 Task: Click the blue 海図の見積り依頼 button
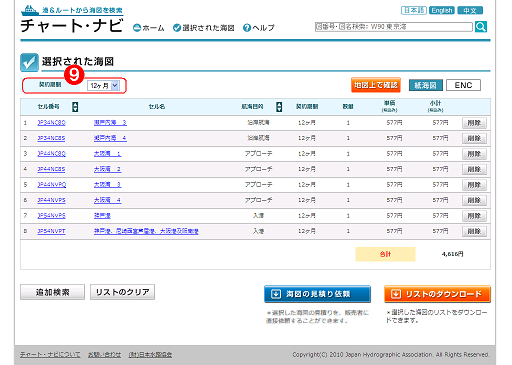pyautogui.click(x=317, y=294)
